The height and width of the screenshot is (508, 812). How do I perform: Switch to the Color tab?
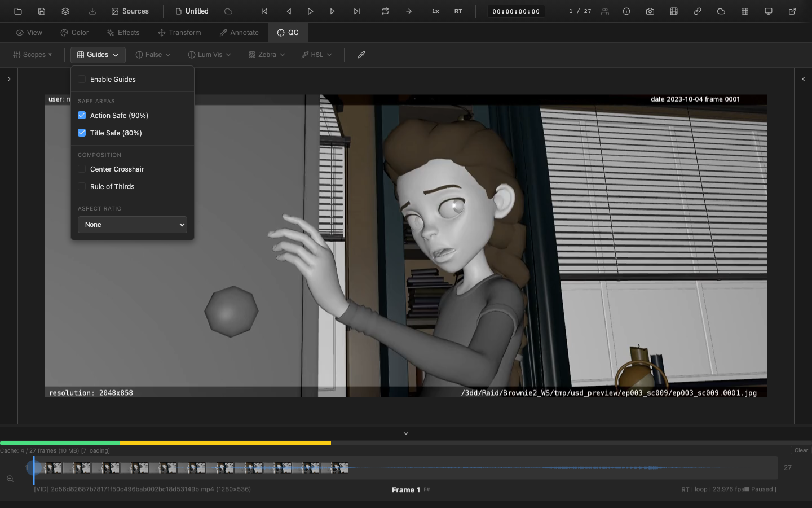tap(74, 33)
